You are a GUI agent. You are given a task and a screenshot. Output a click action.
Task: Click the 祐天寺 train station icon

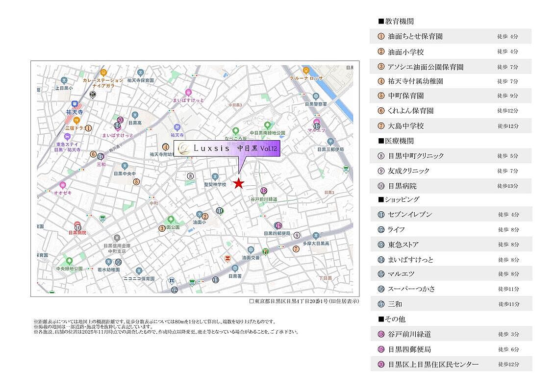pos(75,104)
